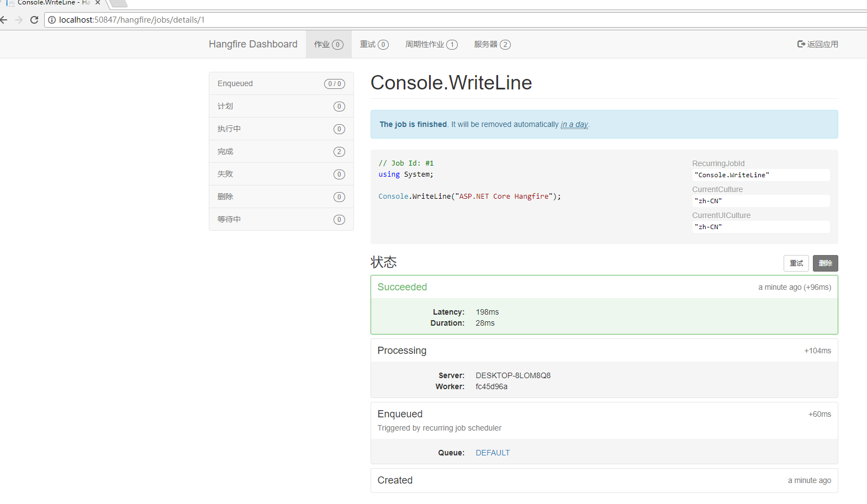
Task: Open the 重试 retries tab
Action: point(374,44)
